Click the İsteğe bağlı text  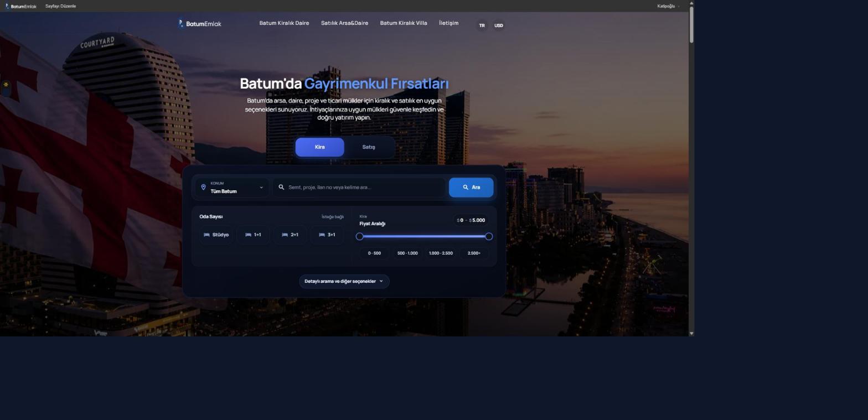333,217
